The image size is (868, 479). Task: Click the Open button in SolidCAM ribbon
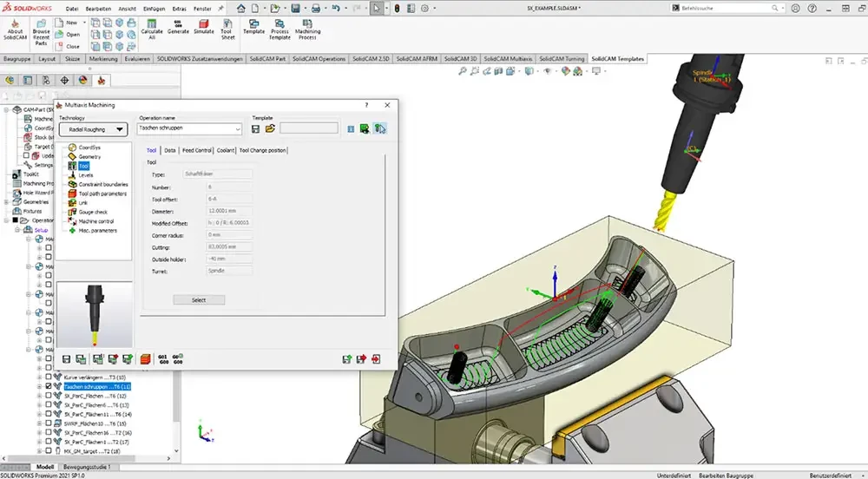tap(68, 35)
